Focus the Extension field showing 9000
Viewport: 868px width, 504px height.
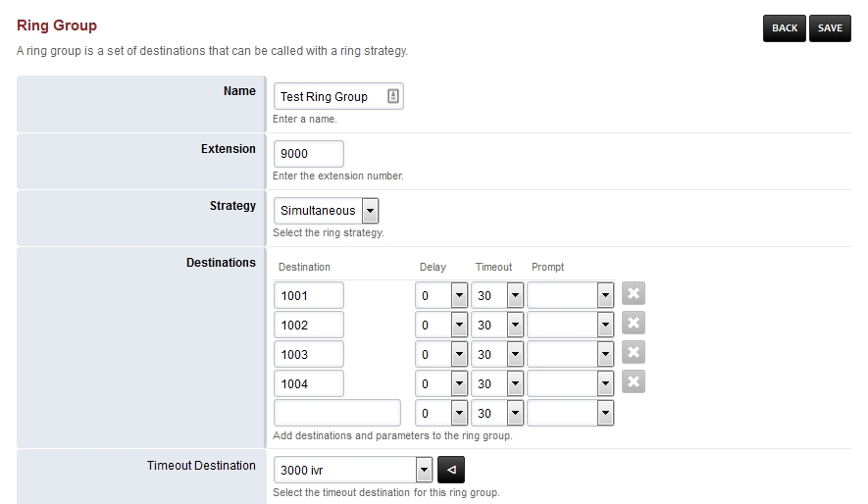tap(308, 154)
